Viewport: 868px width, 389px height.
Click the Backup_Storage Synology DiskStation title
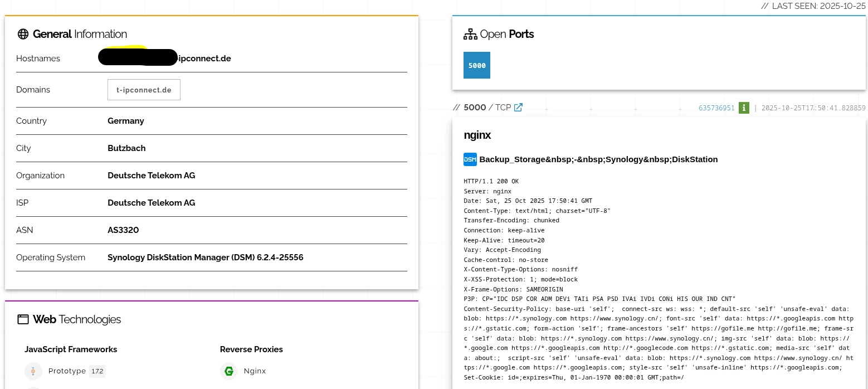598,159
